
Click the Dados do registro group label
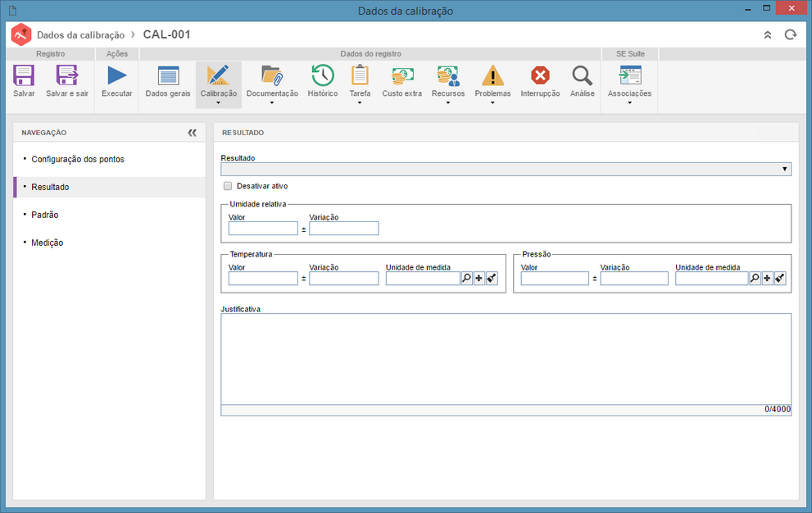click(371, 54)
